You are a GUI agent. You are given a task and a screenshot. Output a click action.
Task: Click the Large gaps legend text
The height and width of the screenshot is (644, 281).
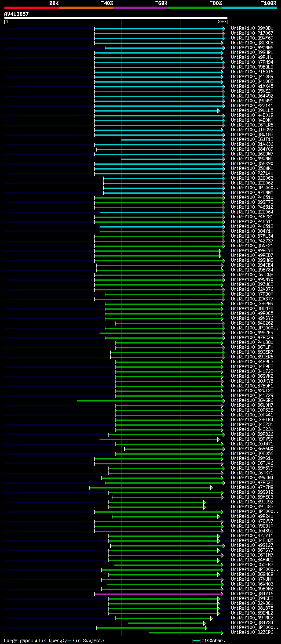click(x=54, y=640)
